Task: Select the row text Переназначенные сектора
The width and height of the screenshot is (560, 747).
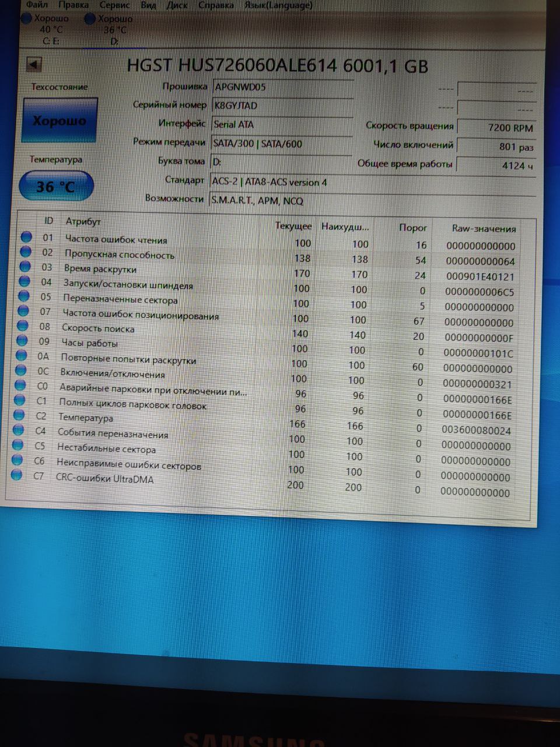Action: pyautogui.click(x=120, y=300)
